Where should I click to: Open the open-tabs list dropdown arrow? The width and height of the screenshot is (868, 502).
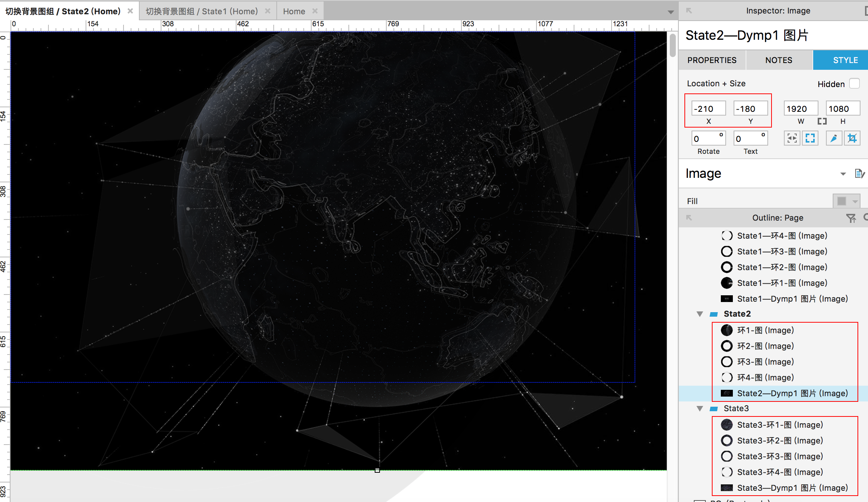[x=671, y=12]
